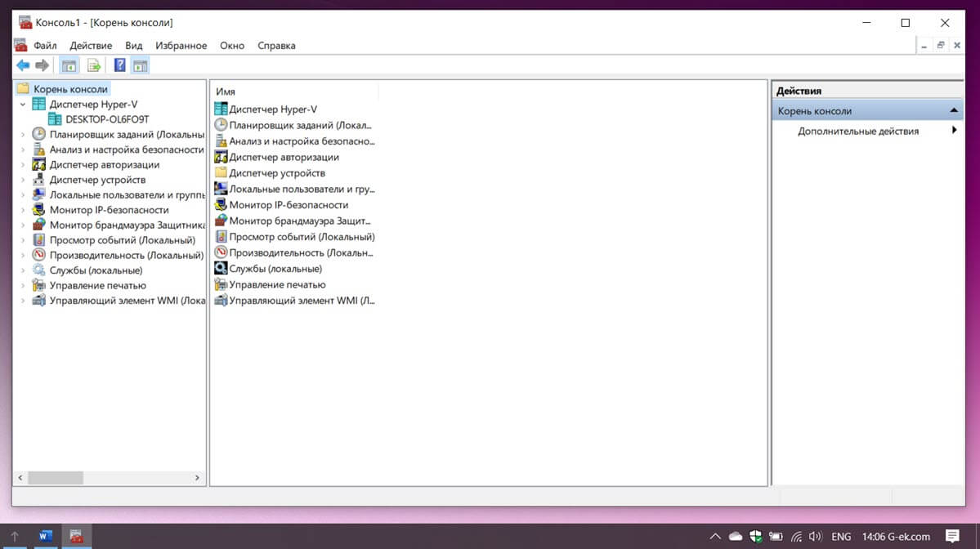Click Hyper-V Manager icon in the tree

coord(38,105)
